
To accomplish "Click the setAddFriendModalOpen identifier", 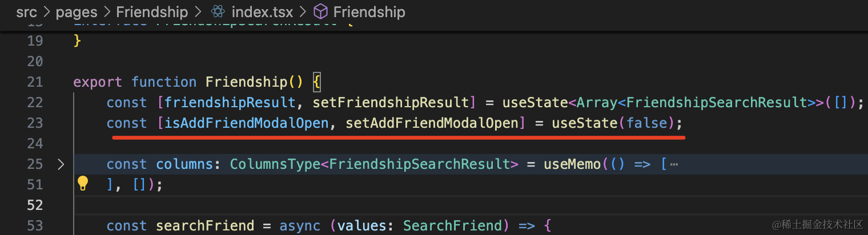I will point(432,123).
